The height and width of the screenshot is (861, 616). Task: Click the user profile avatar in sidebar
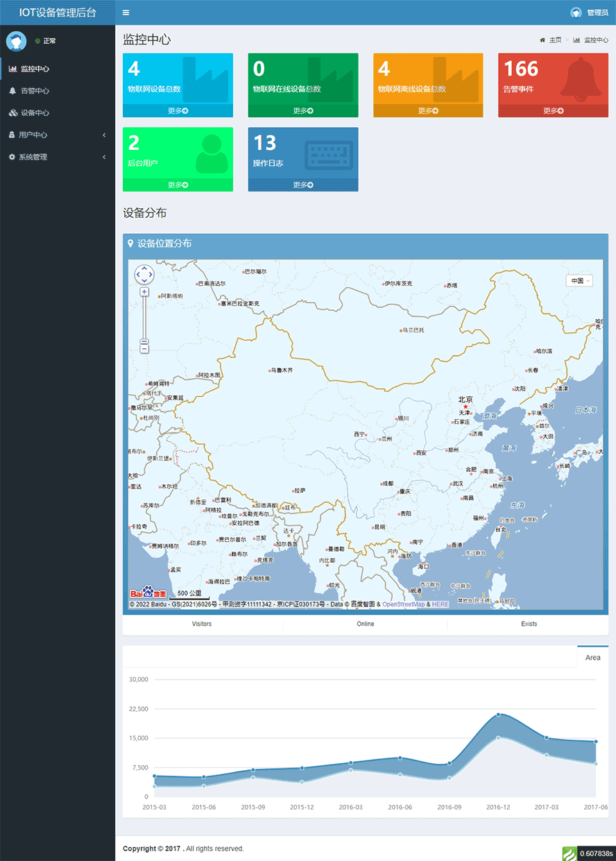tap(16, 41)
